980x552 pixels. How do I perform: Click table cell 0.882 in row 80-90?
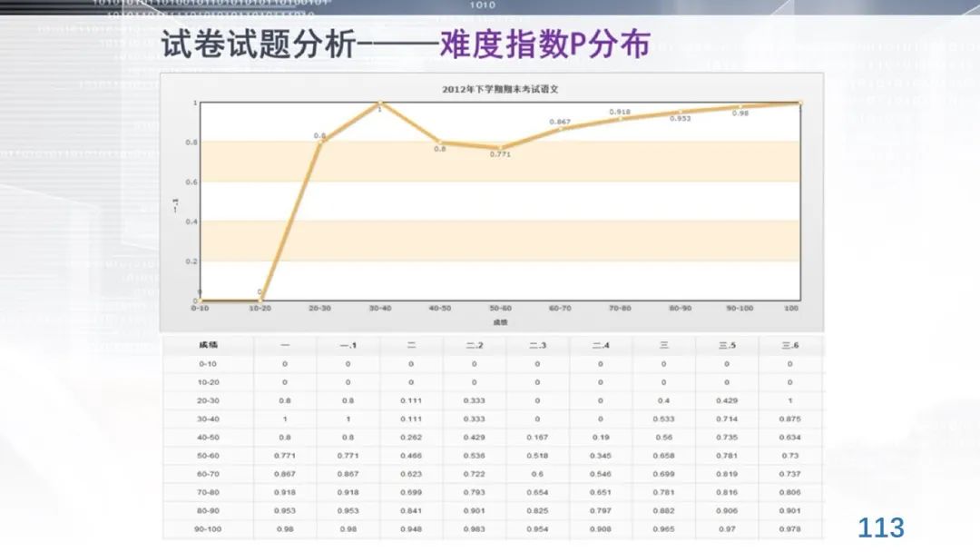[663, 511]
